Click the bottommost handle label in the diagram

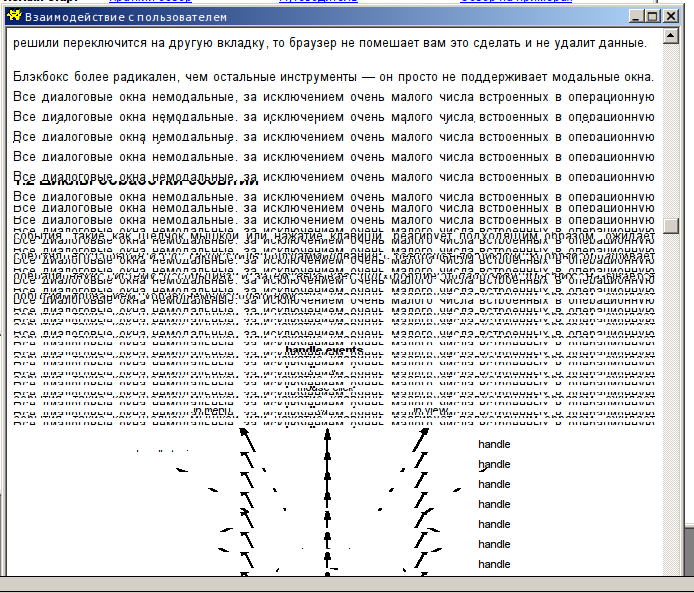point(494,564)
